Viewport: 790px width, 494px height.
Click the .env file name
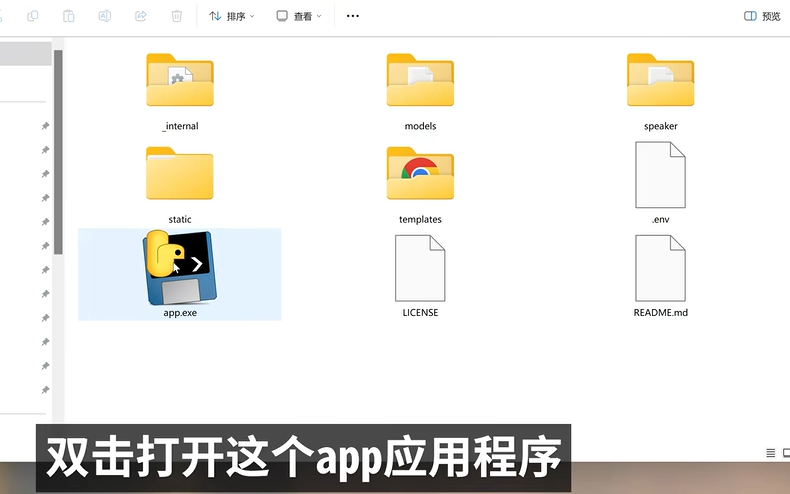(x=661, y=219)
